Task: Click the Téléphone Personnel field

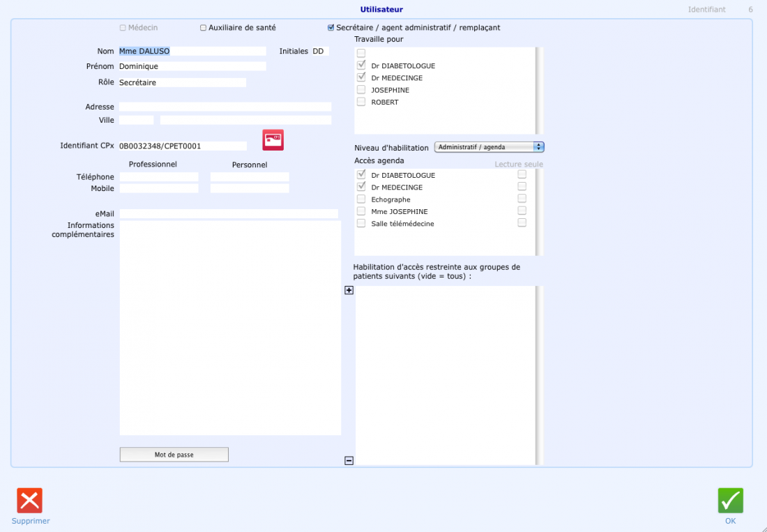Action: tap(250, 176)
